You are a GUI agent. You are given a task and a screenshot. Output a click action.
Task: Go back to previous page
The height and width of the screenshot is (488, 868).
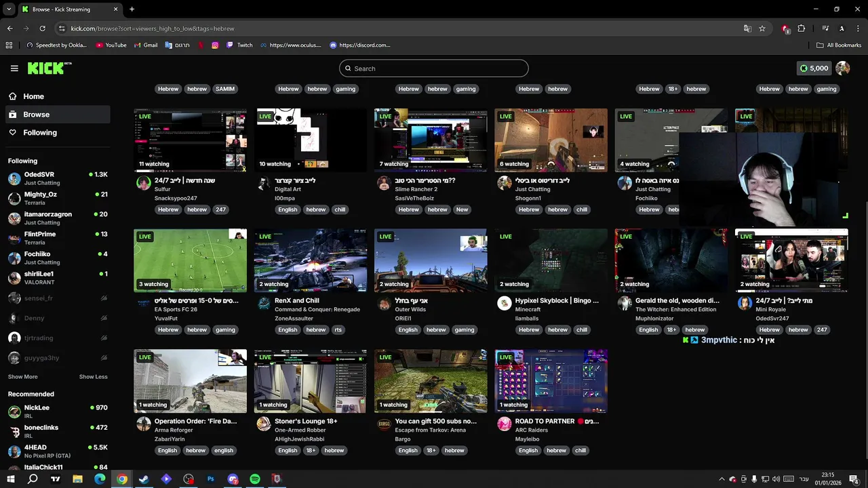(9, 28)
